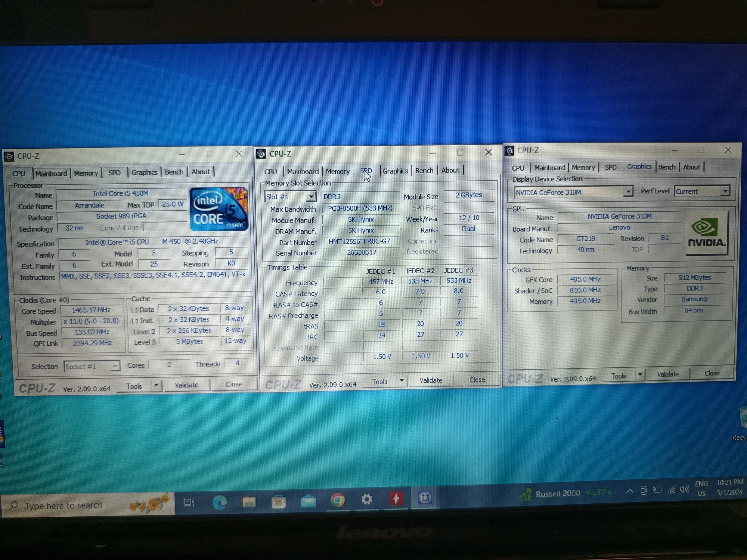
Task: Open the Mainboard tab in the left CPU-Z window
Action: tap(51, 173)
